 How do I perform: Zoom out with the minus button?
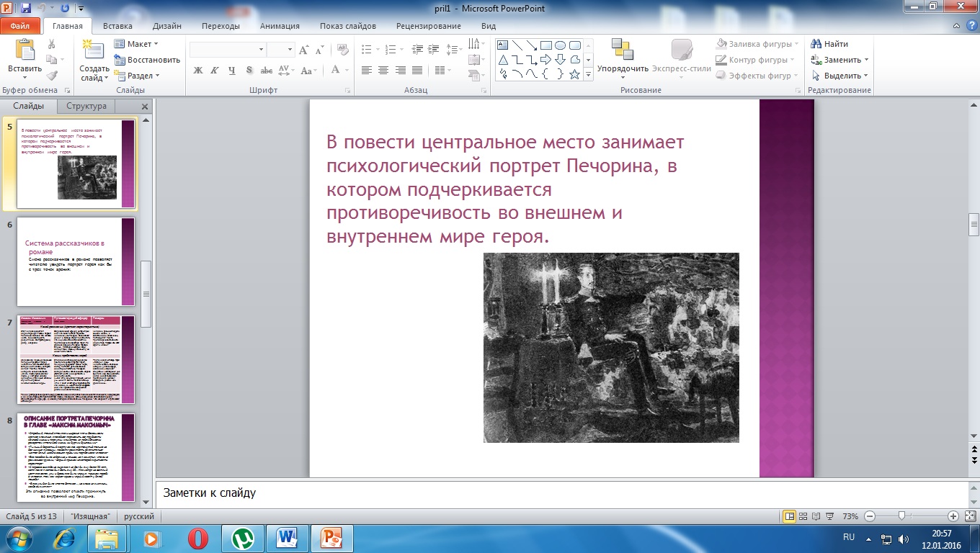(x=869, y=516)
